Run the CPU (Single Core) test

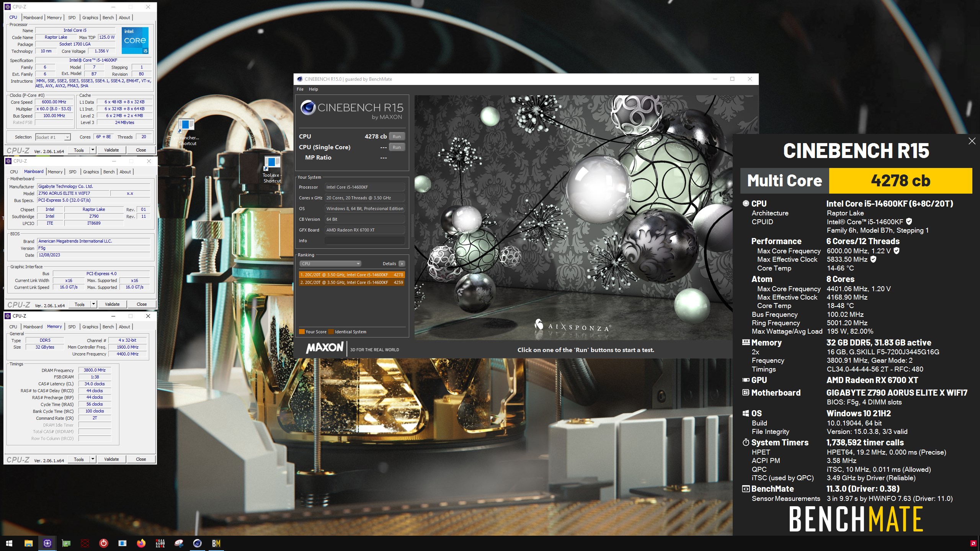point(397,147)
